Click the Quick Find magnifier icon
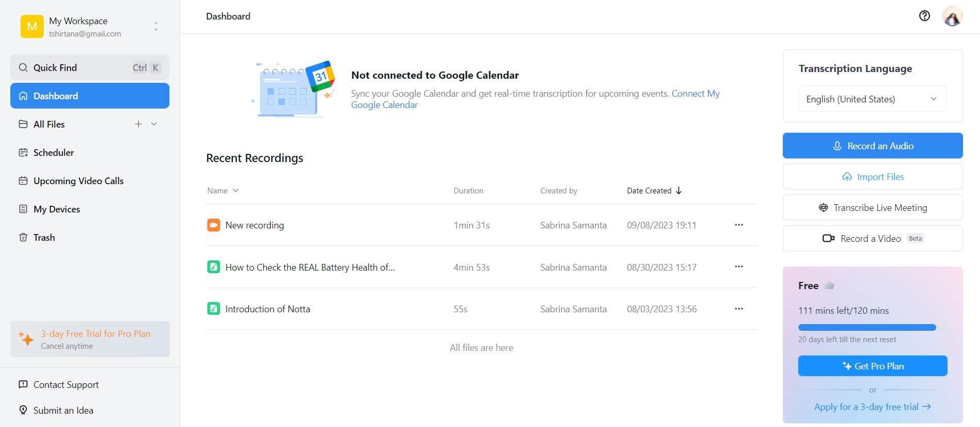 (x=23, y=67)
